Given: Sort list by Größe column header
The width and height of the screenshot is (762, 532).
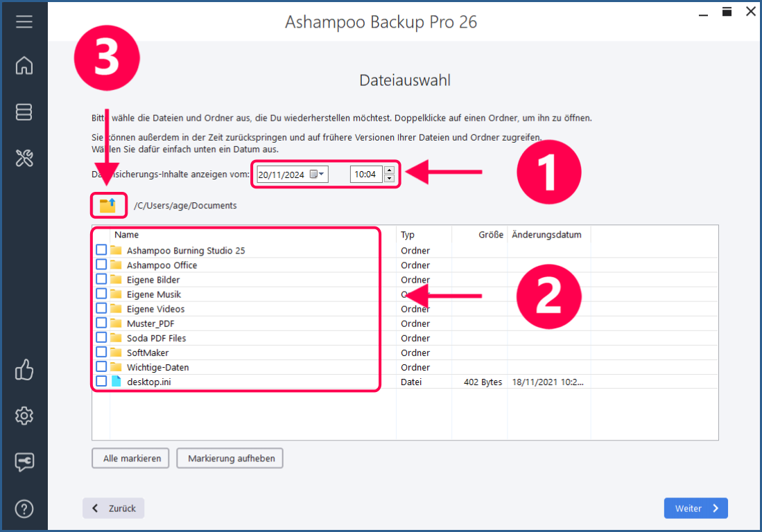Looking at the screenshot, I should pyautogui.click(x=491, y=234).
